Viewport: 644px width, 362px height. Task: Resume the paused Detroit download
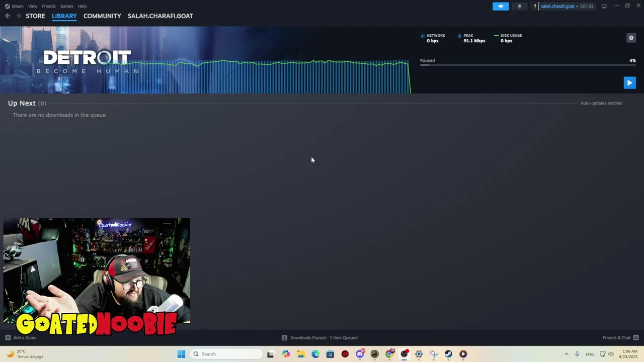(x=629, y=83)
